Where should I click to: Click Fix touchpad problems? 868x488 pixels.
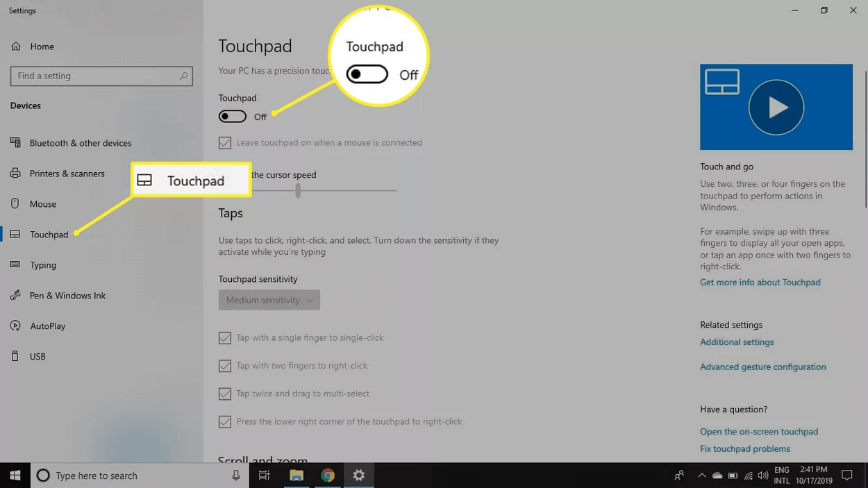744,448
